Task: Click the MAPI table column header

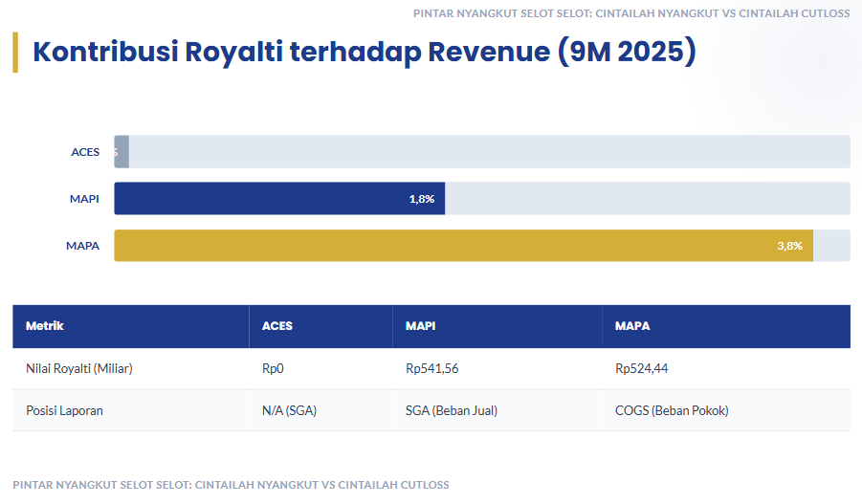Action: coord(421,326)
